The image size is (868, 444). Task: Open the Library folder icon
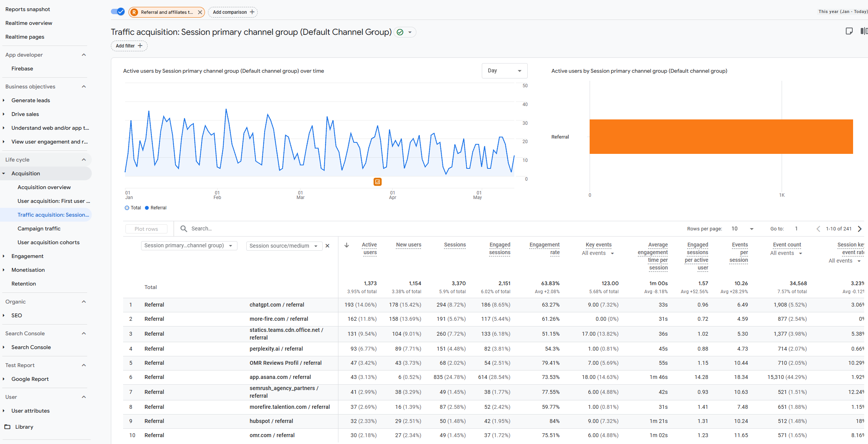point(7,427)
